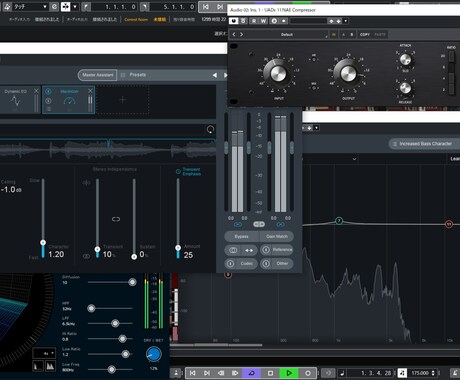Click the Record button in bottom transport
Screen dimensions: 460x380
tap(308, 373)
